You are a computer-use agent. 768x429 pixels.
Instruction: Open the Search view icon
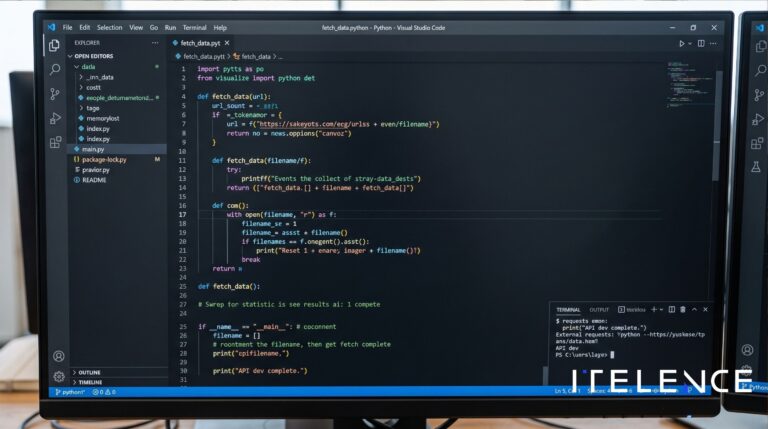[x=55, y=69]
